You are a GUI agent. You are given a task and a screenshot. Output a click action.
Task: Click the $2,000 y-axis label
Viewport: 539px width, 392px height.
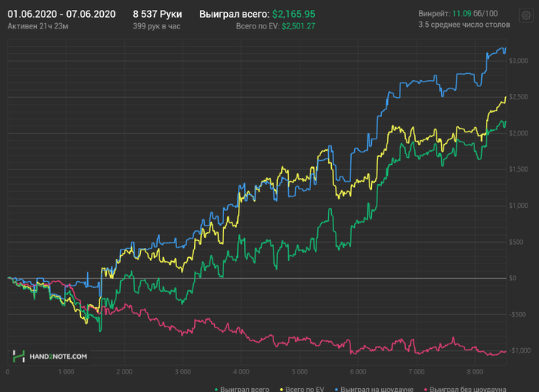(518, 133)
